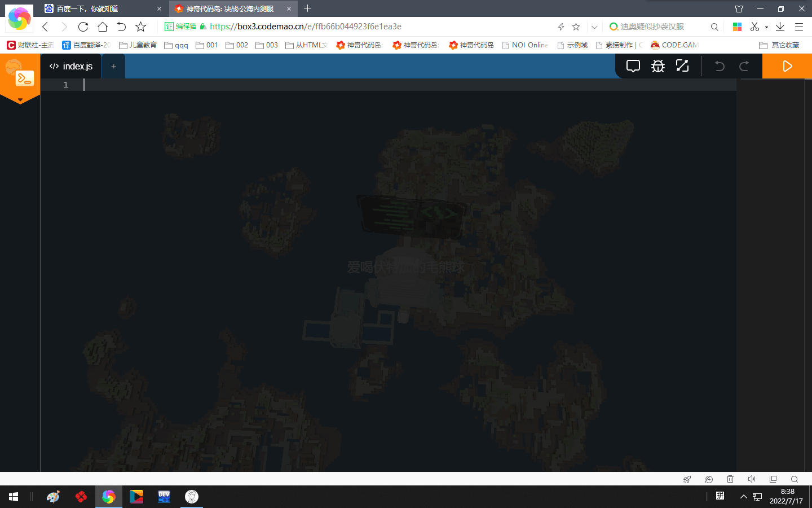Open the comment bubble icon in editor toolbar

[633, 66]
